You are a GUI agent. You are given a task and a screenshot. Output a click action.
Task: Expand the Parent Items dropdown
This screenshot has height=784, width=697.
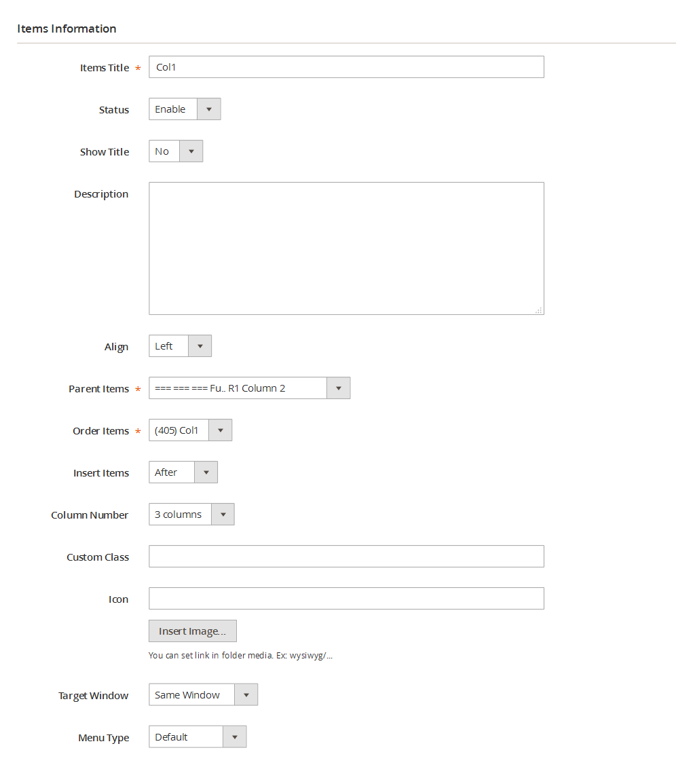(250, 388)
